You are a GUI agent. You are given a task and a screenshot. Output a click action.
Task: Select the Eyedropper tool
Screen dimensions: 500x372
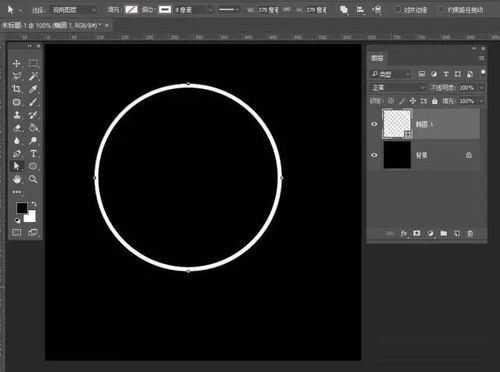click(33, 89)
